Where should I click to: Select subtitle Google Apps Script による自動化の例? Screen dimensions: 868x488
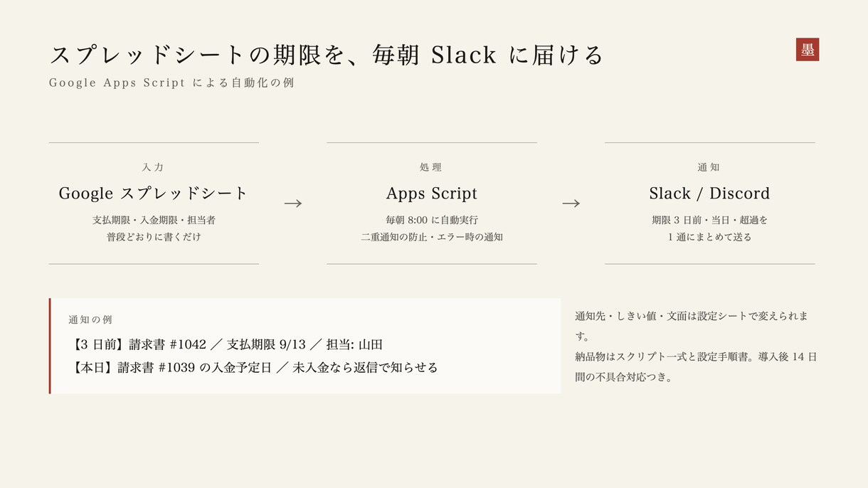[x=171, y=83]
